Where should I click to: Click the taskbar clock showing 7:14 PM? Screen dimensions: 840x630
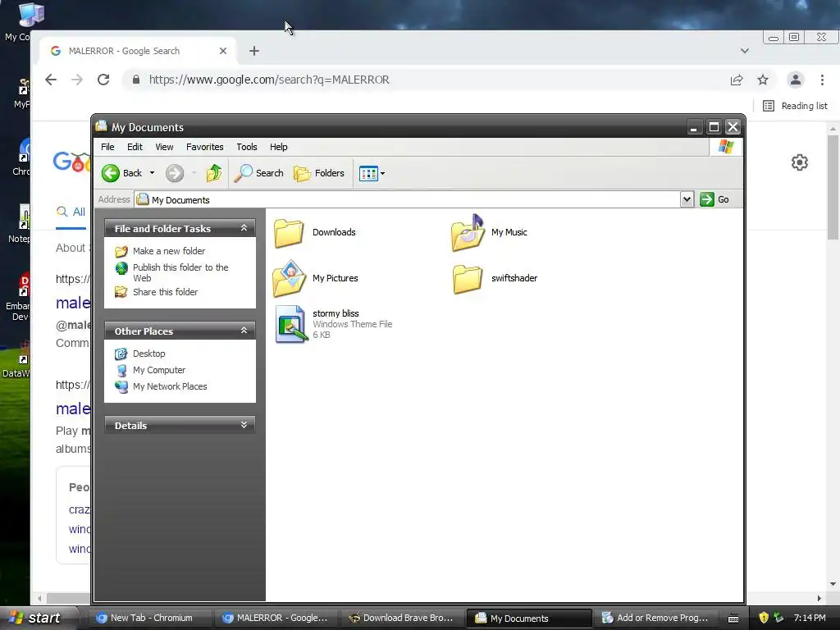click(810, 618)
